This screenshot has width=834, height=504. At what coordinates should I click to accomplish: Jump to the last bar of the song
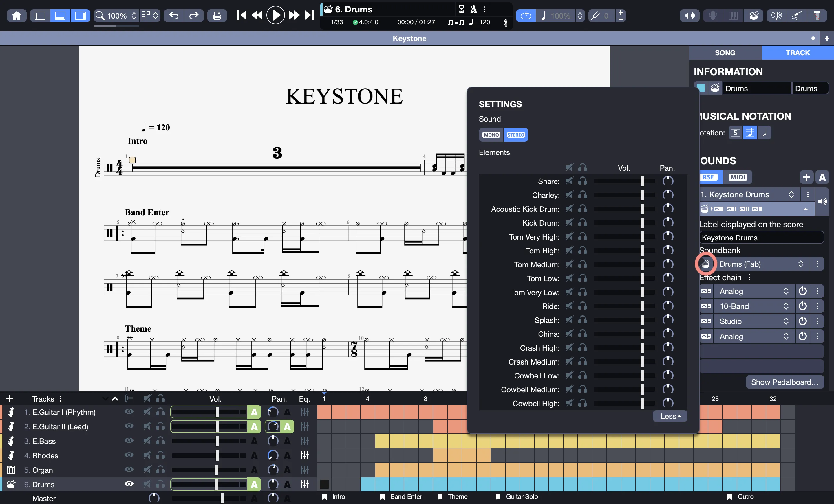[x=309, y=15]
